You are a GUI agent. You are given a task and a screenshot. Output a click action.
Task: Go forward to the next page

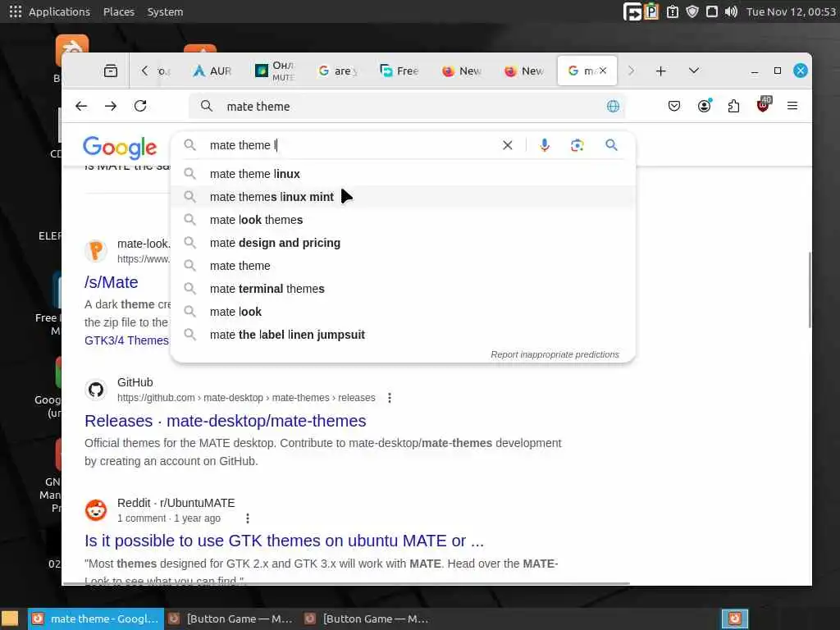click(x=111, y=106)
